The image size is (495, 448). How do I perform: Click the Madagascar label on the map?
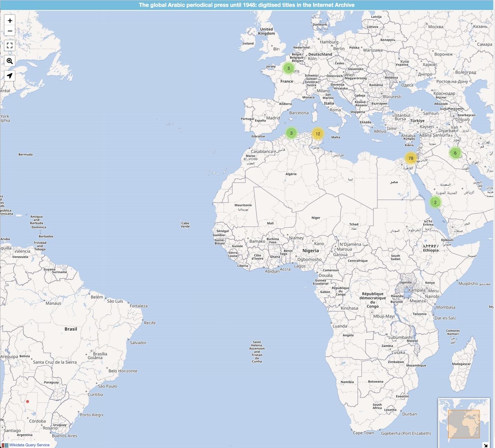(461, 364)
